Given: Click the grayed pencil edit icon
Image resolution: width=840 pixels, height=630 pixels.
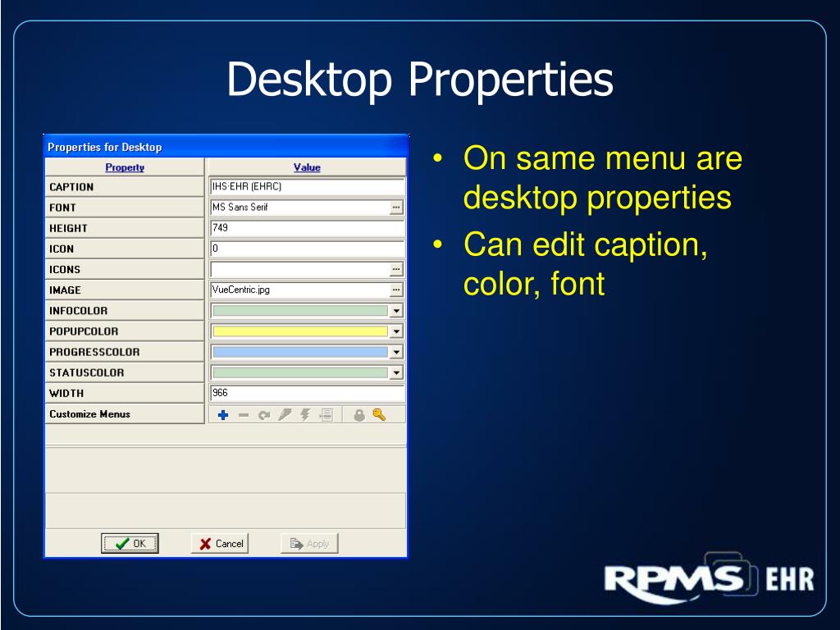Looking at the screenshot, I should 285,414.
